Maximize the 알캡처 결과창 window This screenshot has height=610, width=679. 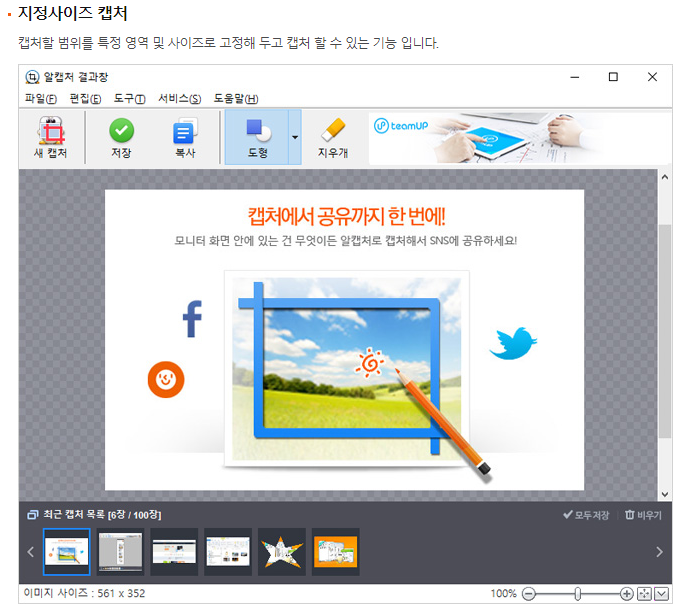613,77
